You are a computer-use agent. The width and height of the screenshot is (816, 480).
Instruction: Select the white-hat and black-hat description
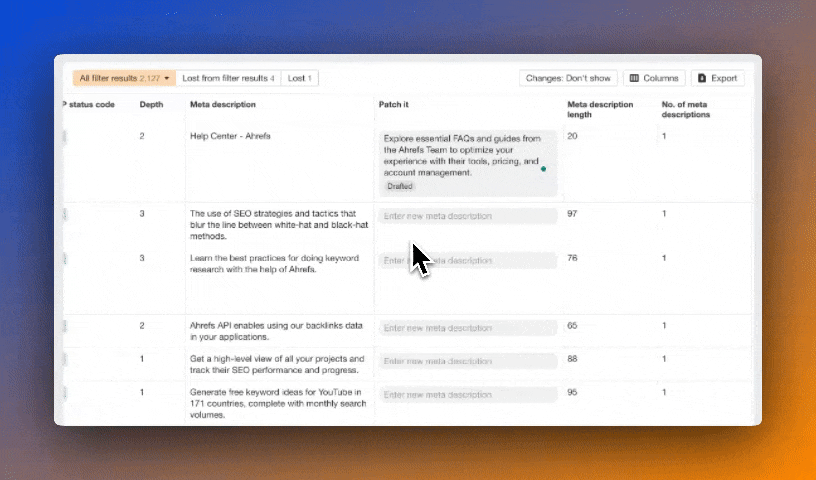click(x=279, y=225)
